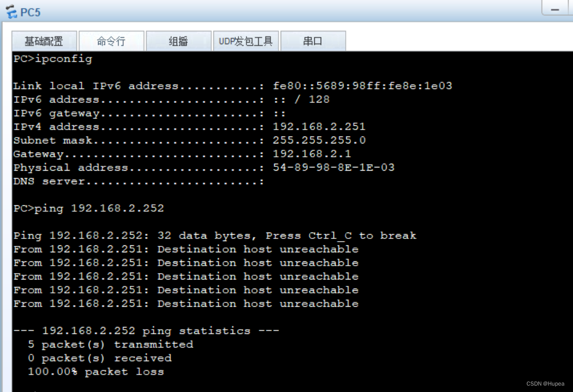Click the ping 192.168.2.252 command line
The height and width of the screenshot is (392, 573).
point(89,208)
